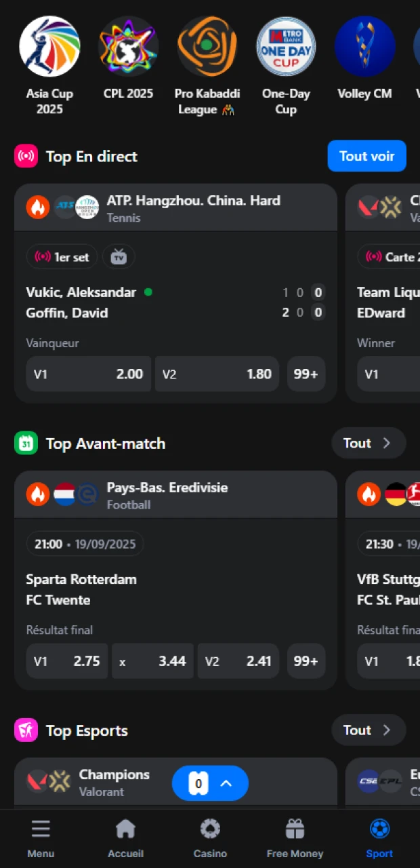The width and height of the screenshot is (420, 868).
Task: Select V2 odds 1.80 for Goffin
Action: pyautogui.click(x=217, y=374)
